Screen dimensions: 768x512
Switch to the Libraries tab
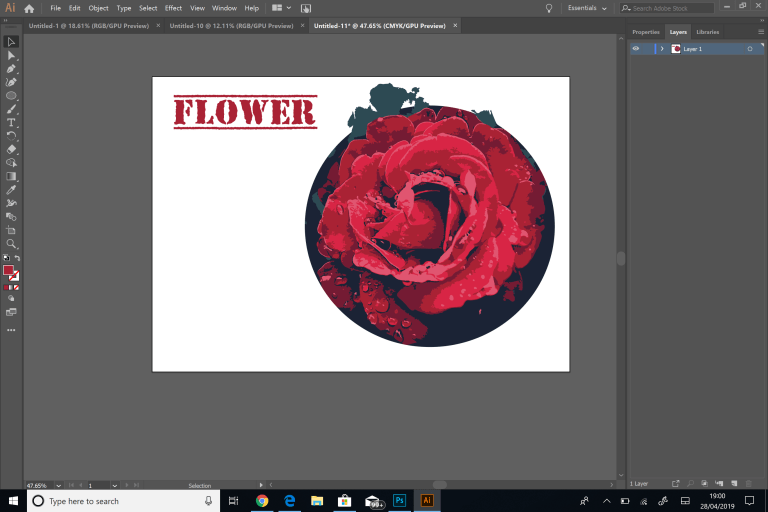(x=708, y=32)
